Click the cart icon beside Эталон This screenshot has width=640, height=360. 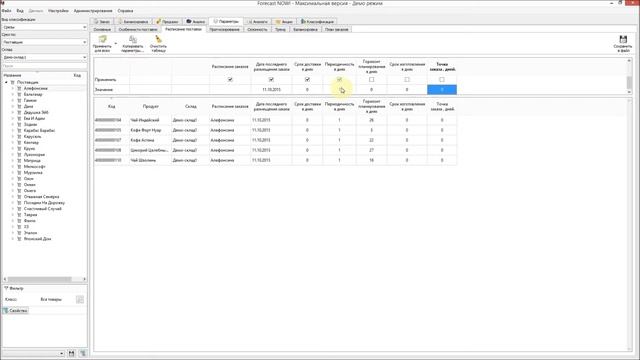[19, 233]
